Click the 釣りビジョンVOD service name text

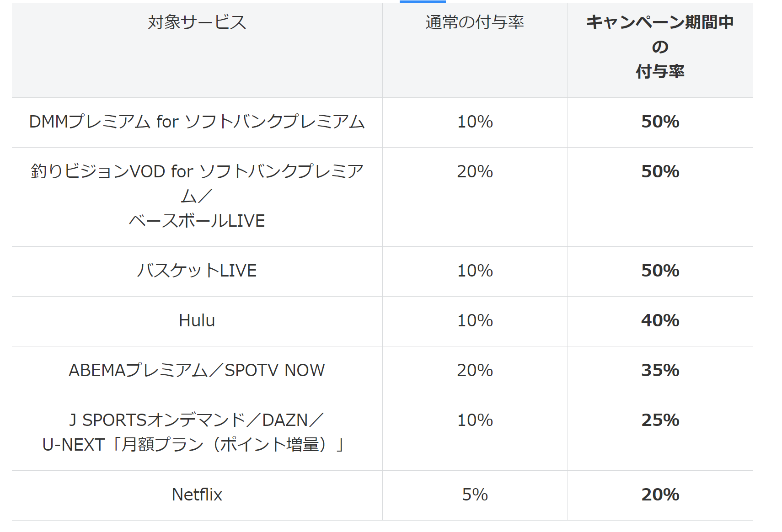tap(197, 172)
